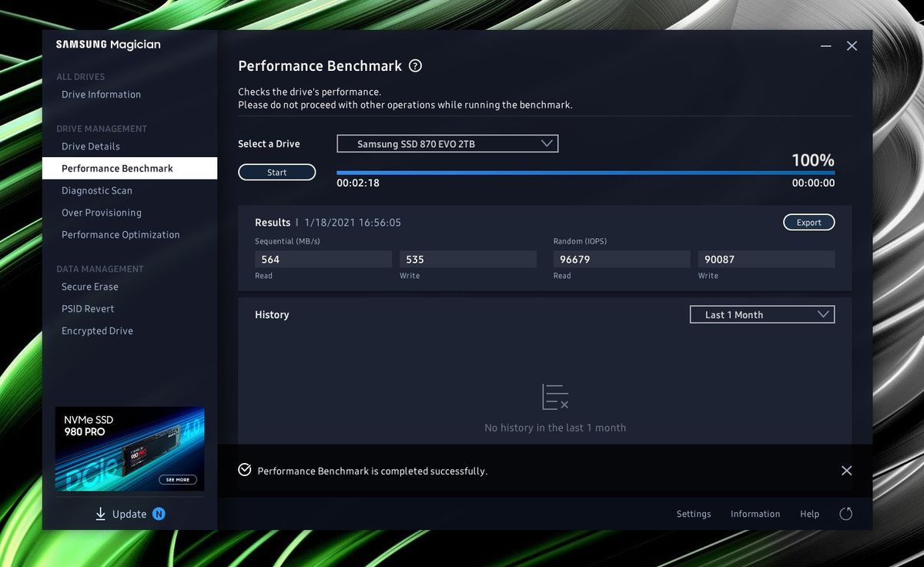Open Settings from the bottom bar
Image resolution: width=924 pixels, height=567 pixels.
click(693, 514)
